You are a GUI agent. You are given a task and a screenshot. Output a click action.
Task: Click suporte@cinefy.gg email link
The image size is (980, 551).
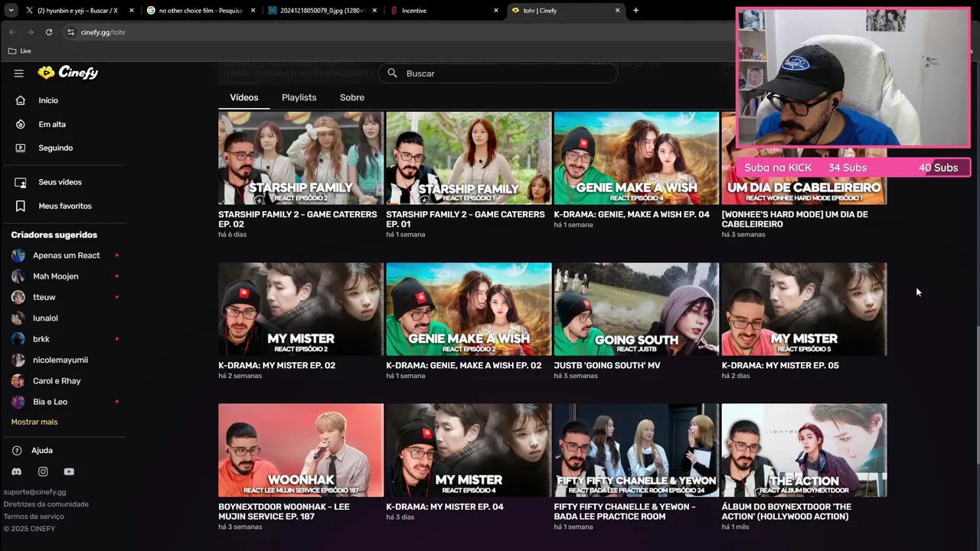pyautogui.click(x=34, y=492)
